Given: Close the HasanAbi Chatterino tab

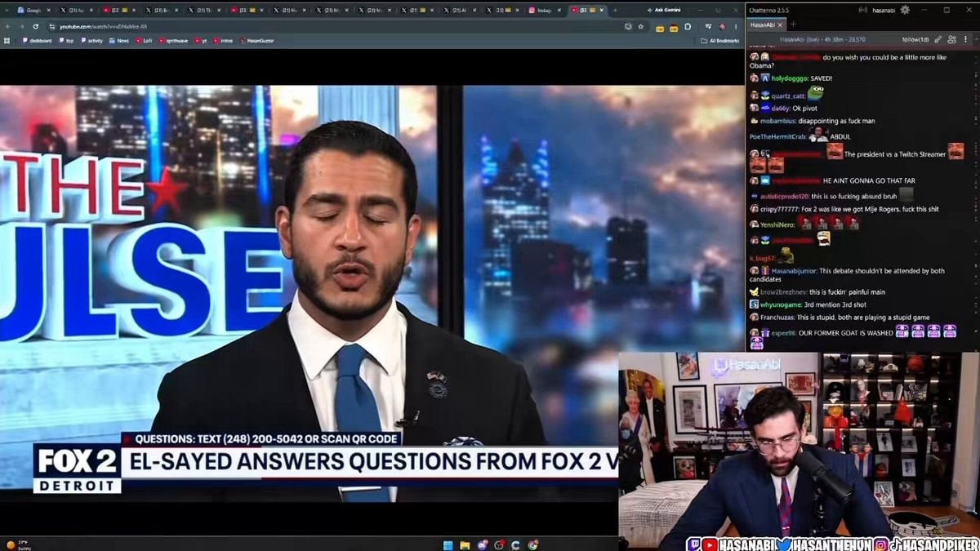Looking at the screenshot, I should pos(780,24).
